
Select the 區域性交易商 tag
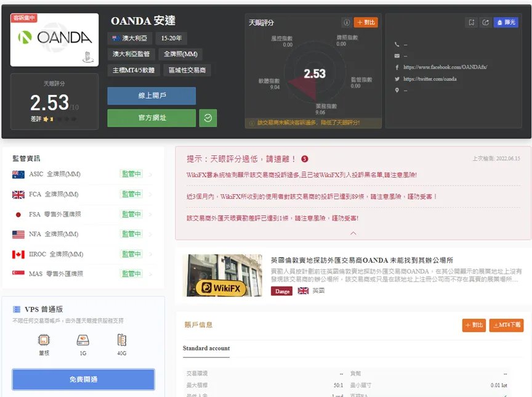[x=187, y=70]
